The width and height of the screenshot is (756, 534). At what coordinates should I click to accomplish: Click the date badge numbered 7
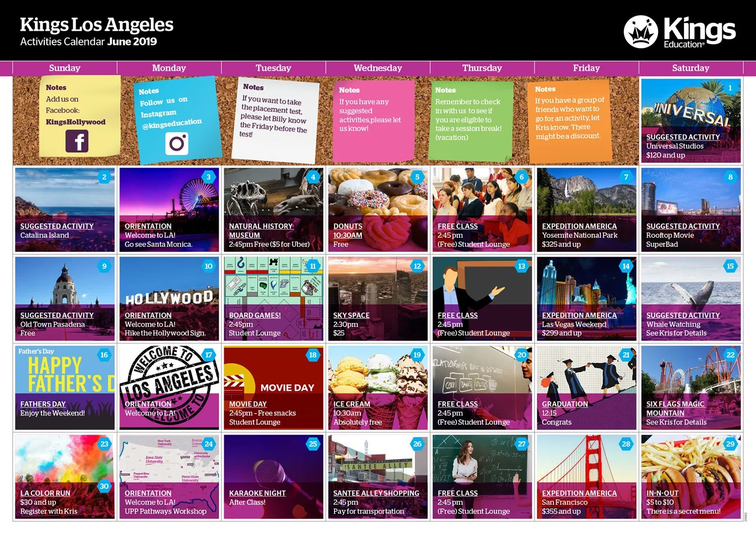coord(626,177)
